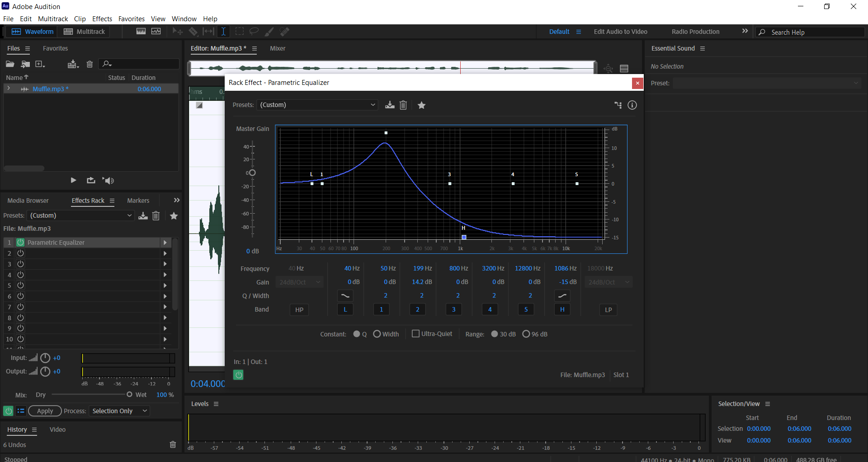Screen dimensions: 868x462
Task: Open the Effects menu
Action: 102,19
